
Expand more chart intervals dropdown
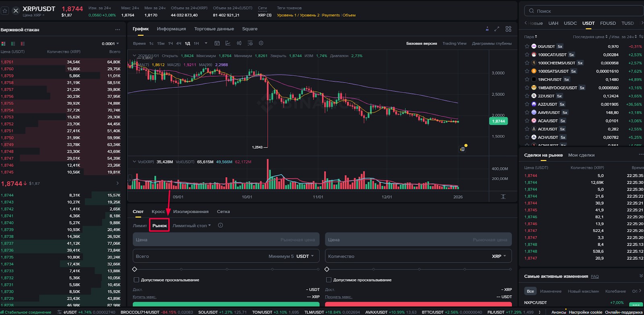pos(206,43)
